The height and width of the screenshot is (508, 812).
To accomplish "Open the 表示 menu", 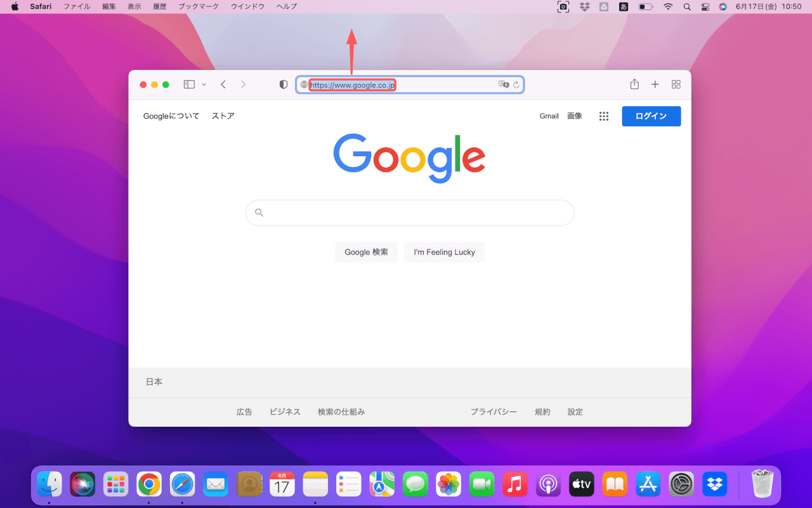I will [x=134, y=6].
